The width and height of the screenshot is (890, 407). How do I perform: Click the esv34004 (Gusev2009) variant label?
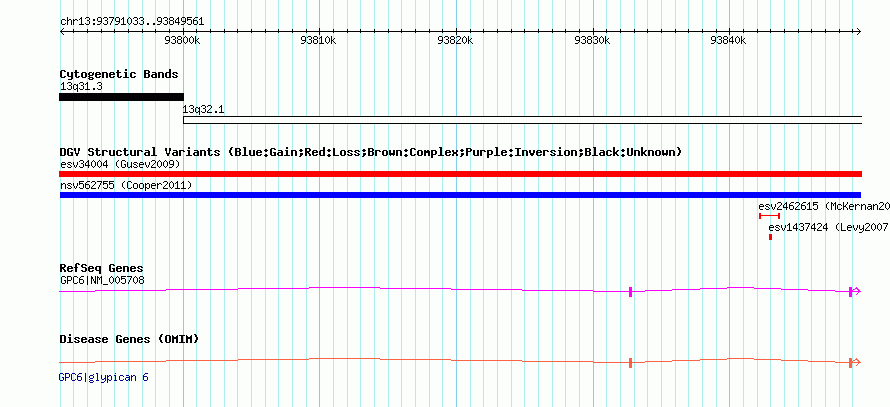120,165
